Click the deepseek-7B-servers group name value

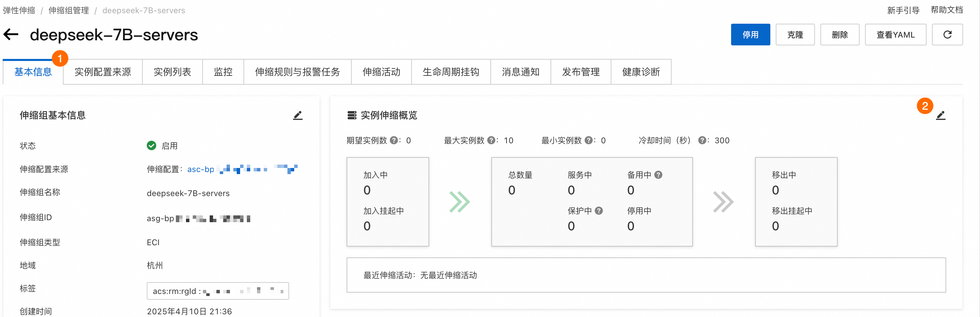188,193
